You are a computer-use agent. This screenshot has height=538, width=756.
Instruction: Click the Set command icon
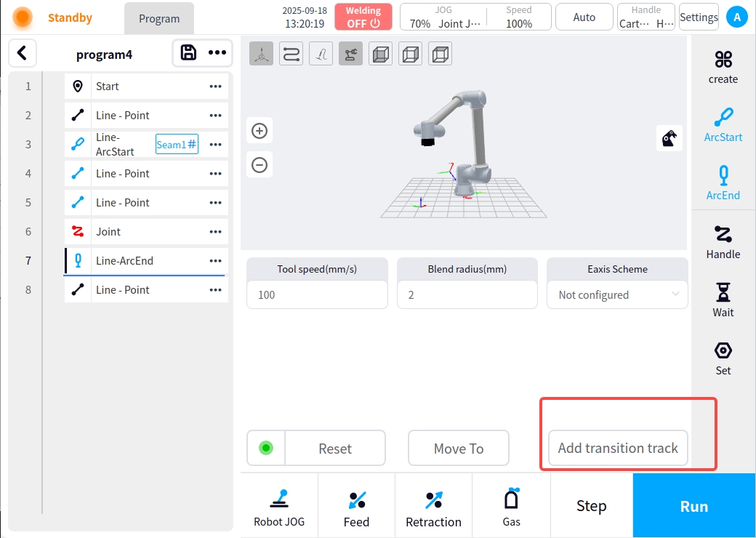pos(723,357)
